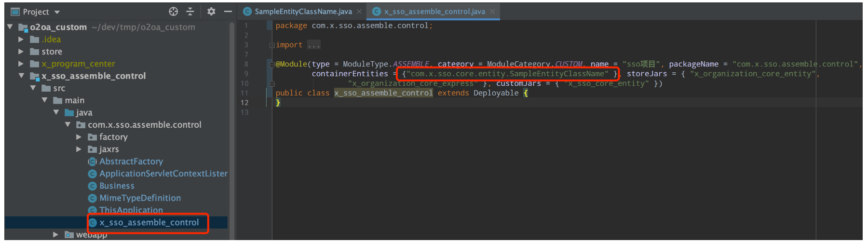Switch to SampleEntityClassName.java tab
Viewport: 868px width, 242px height.
pos(303,12)
